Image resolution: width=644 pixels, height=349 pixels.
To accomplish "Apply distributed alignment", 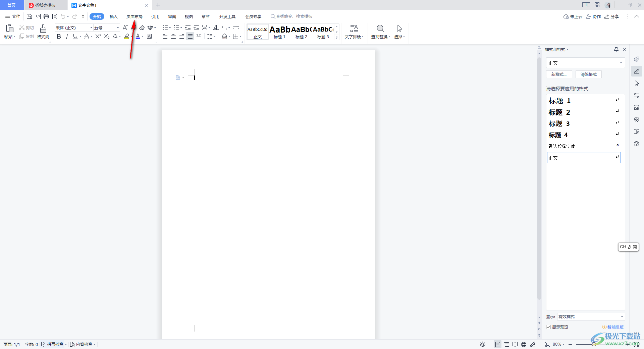I will 199,36.
